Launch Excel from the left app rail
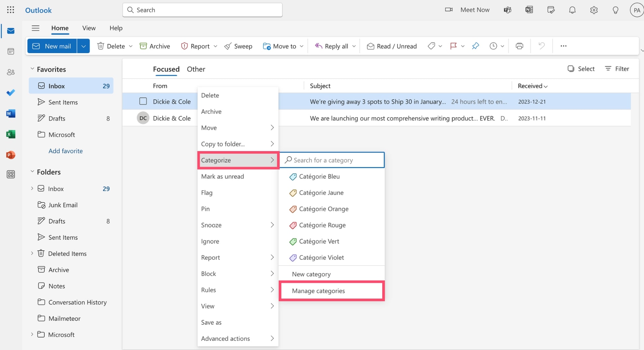This screenshot has height=350, width=644. coord(11,134)
